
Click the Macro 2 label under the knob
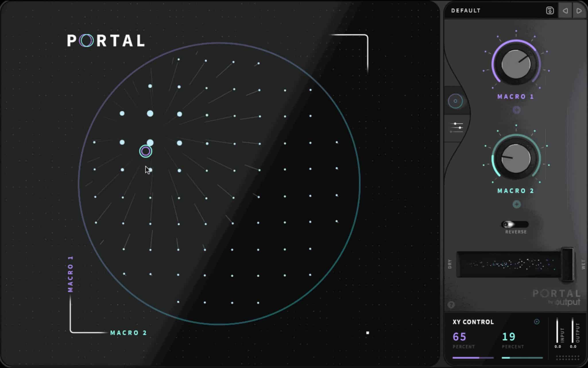tap(516, 191)
